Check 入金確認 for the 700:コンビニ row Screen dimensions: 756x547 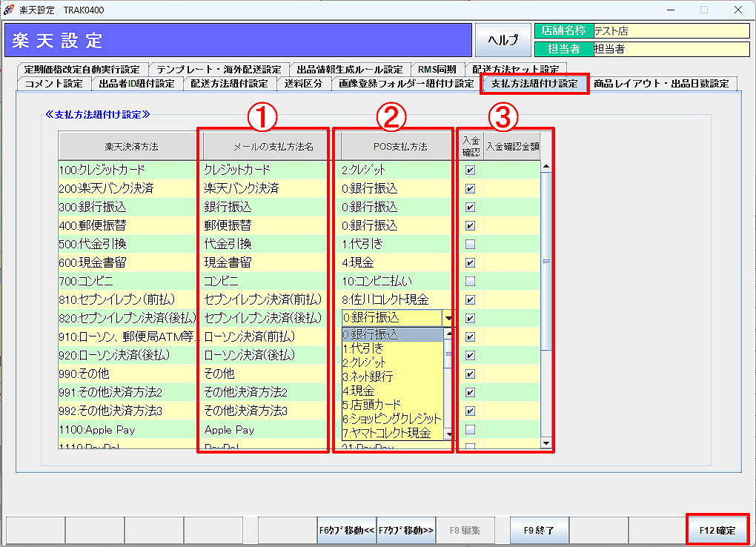[469, 281]
